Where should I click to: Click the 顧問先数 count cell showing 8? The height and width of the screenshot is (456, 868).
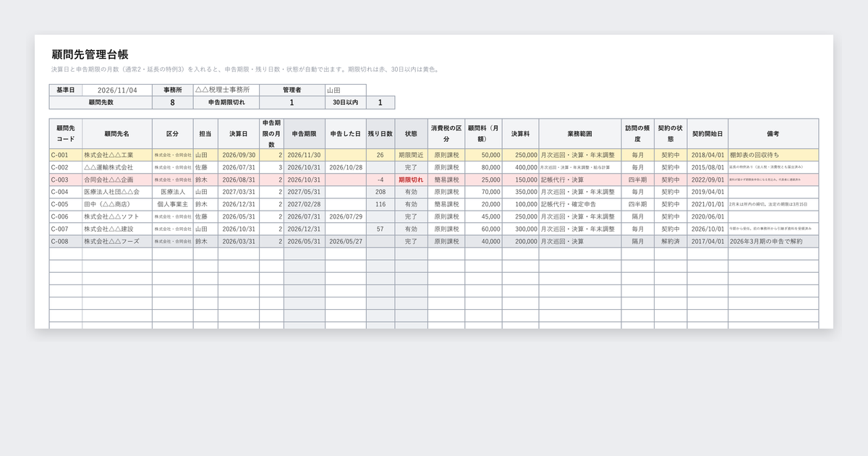click(172, 103)
